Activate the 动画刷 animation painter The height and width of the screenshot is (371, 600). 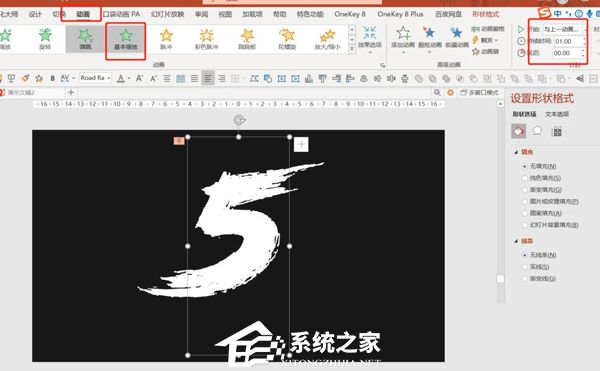(486, 51)
